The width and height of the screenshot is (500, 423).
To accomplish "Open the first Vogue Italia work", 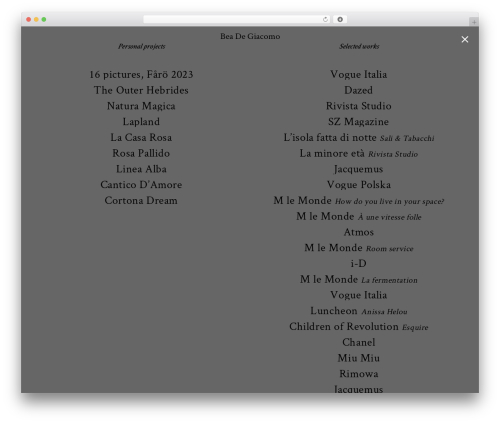I will 359,74.
